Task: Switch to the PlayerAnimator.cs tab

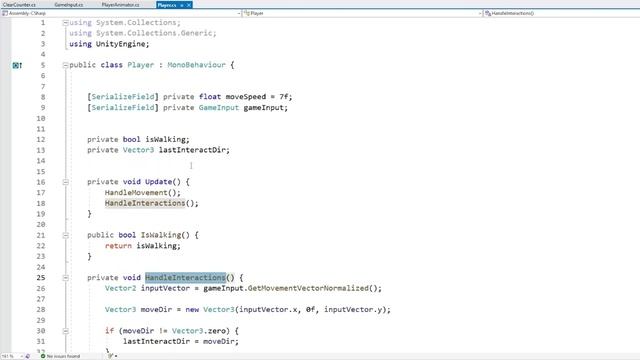Action: (120, 5)
